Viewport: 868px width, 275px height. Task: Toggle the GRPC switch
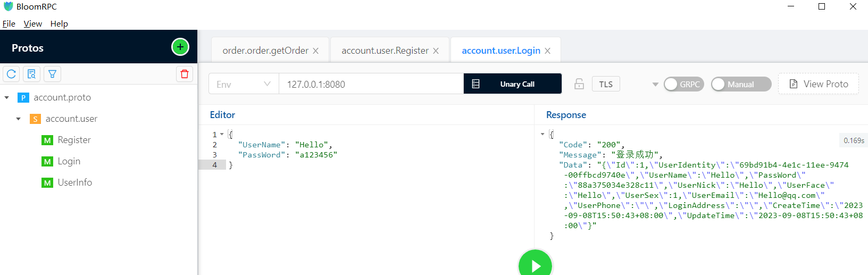pos(684,84)
